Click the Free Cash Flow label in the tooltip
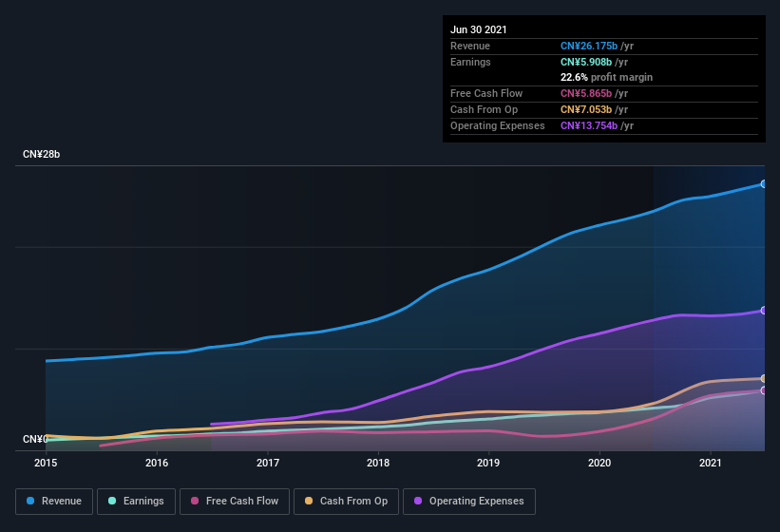The width and height of the screenshot is (780, 532). click(x=486, y=93)
